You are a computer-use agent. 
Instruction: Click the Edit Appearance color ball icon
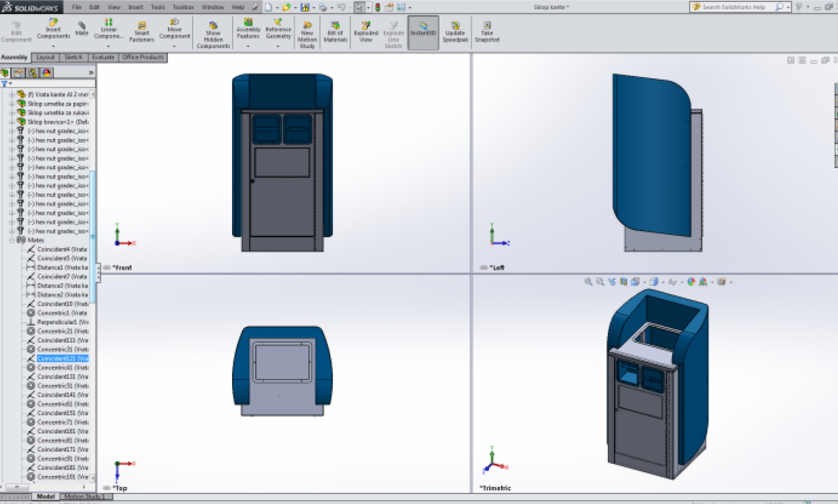(691, 282)
